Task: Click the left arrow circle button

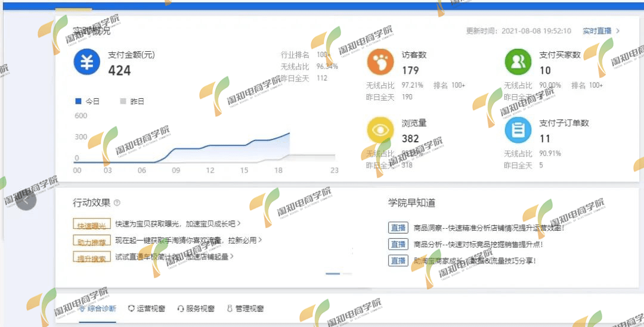Action: (x=26, y=201)
